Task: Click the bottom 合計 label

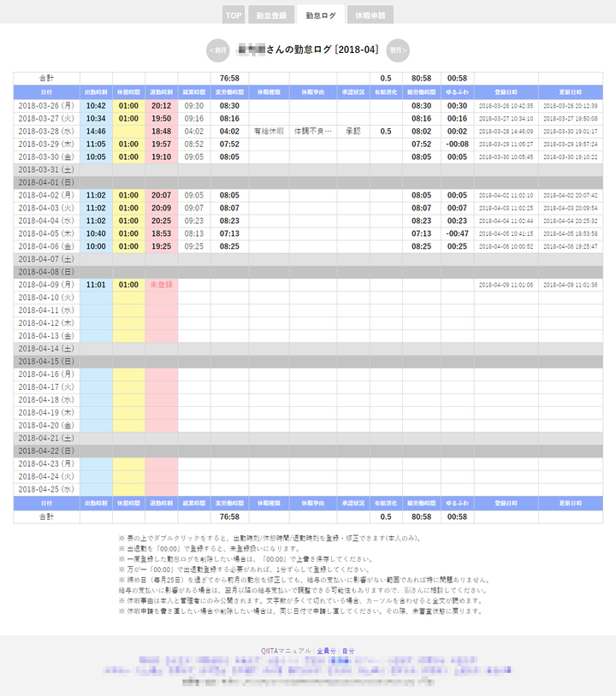Action: pyautogui.click(x=47, y=516)
